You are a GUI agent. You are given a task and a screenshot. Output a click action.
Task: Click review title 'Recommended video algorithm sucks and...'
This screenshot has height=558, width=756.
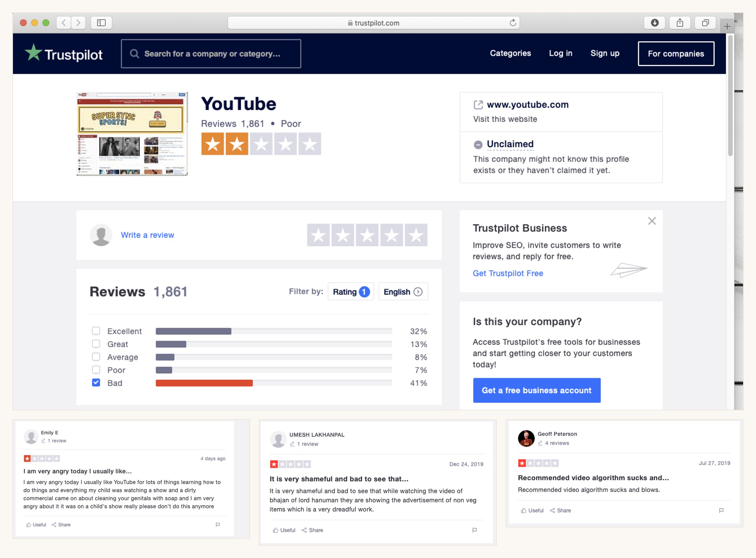pyautogui.click(x=593, y=478)
